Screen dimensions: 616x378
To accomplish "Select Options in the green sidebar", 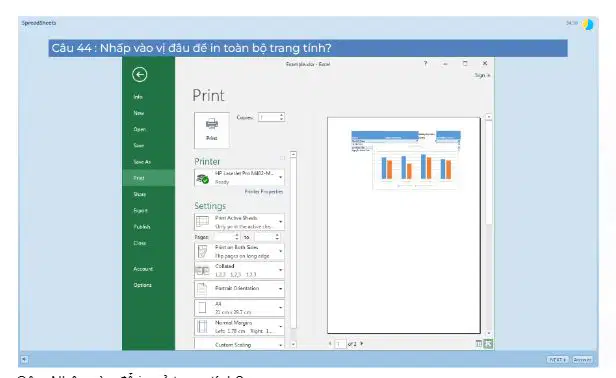I will point(142,285).
